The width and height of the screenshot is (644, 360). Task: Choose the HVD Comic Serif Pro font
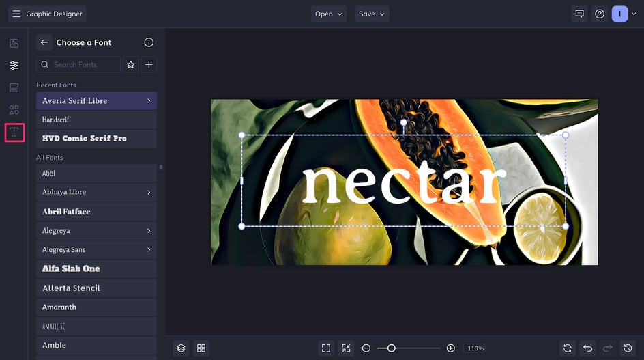[x=96, y=139]
